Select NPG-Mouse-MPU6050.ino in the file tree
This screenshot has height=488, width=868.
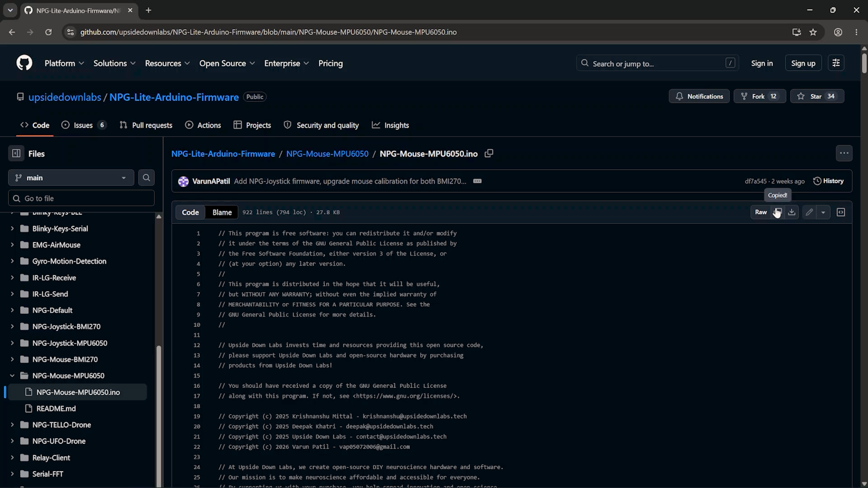point(77,392)
